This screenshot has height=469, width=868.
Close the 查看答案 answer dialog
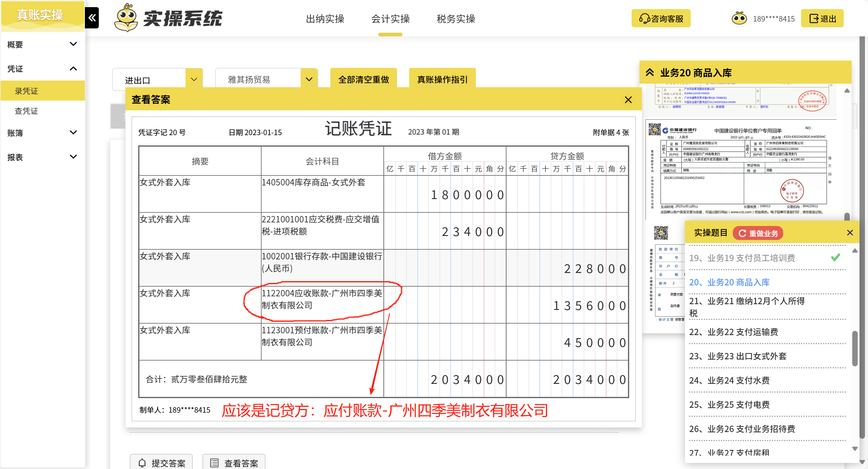(x=628, y=100)
